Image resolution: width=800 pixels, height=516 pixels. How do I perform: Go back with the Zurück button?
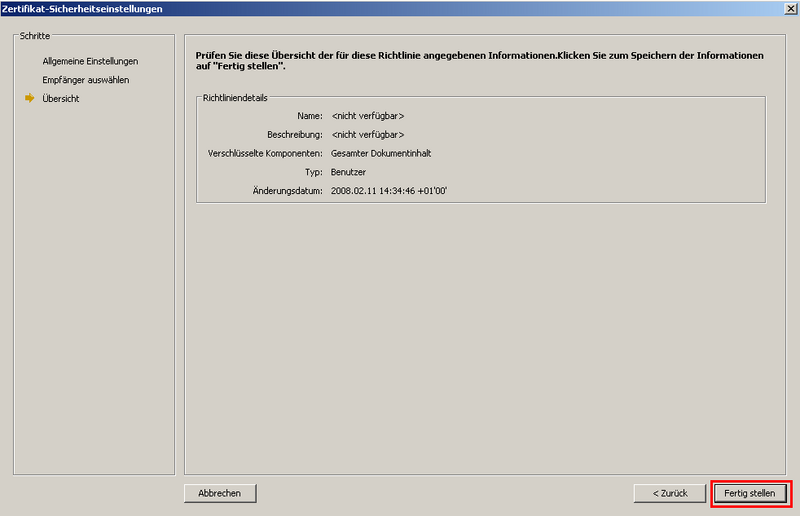pyautogui.click(x=669, y=493)
